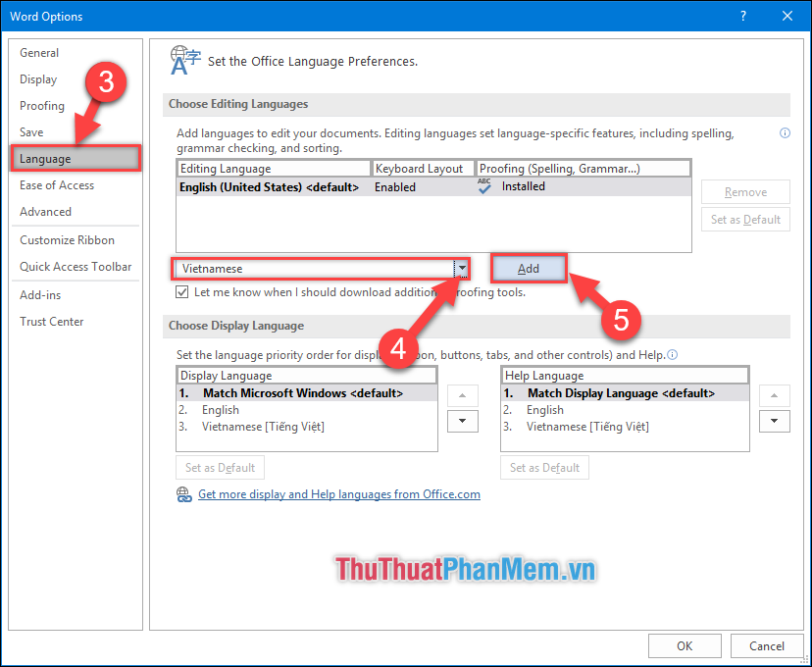Click Set as Default under Display Language
812x667 pixels.
[x=220, y=468]
